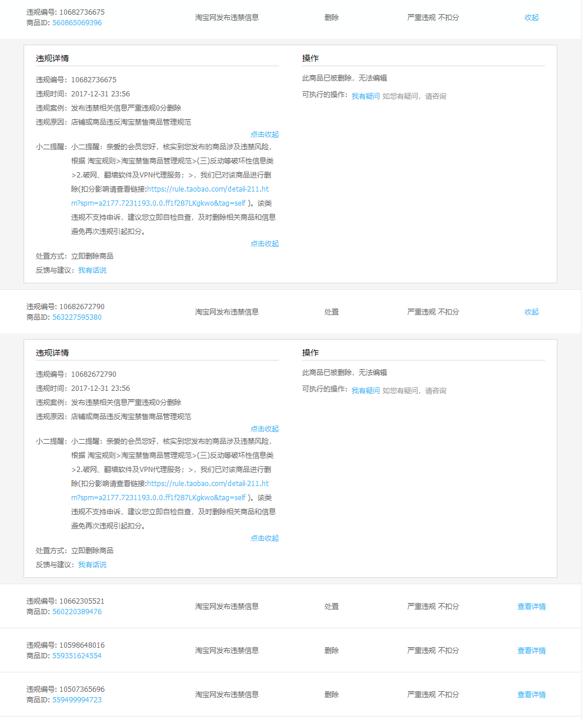Click 违规原因 line in 10682672790 details
The width and height of the screenshot is (588, 720).
(113, 417)
